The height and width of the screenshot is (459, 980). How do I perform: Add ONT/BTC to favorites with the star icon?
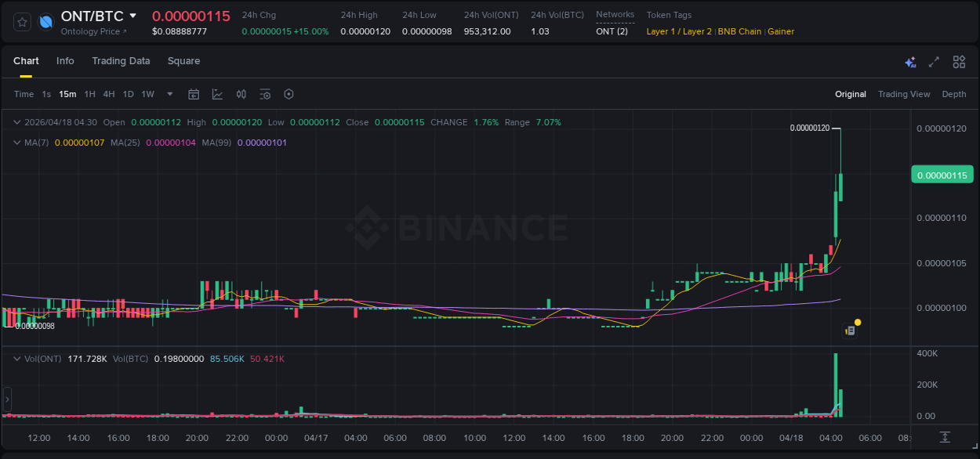point(23,22)
